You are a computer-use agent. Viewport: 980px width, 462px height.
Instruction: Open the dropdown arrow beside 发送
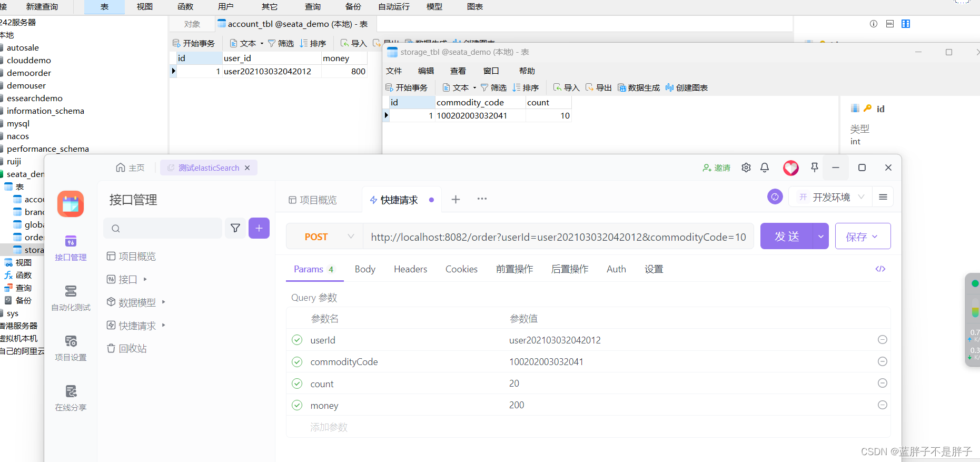[x=821, y=237]
